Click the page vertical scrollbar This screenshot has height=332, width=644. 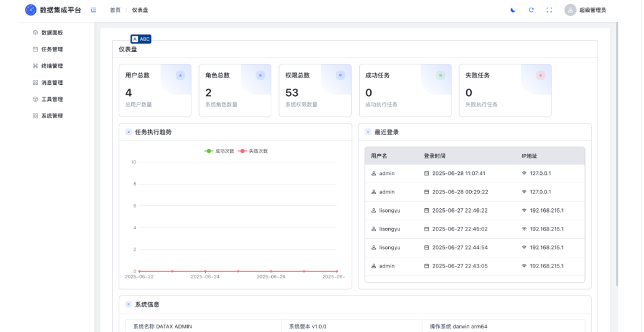click(617, 154)
